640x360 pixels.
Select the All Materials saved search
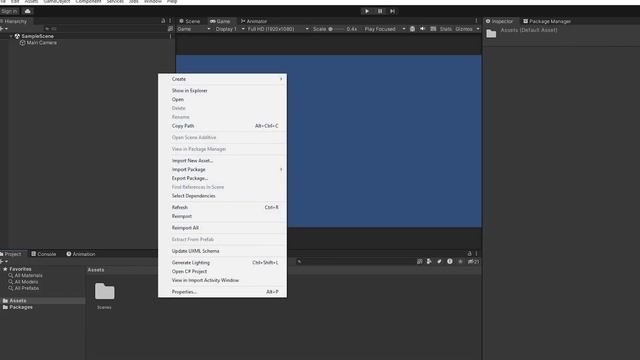pyautogui.click(x=25, y=276)
